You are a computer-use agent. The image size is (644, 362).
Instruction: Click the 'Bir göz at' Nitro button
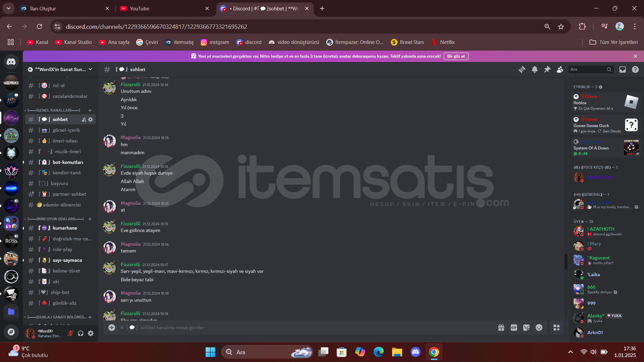tap(456, 56)
